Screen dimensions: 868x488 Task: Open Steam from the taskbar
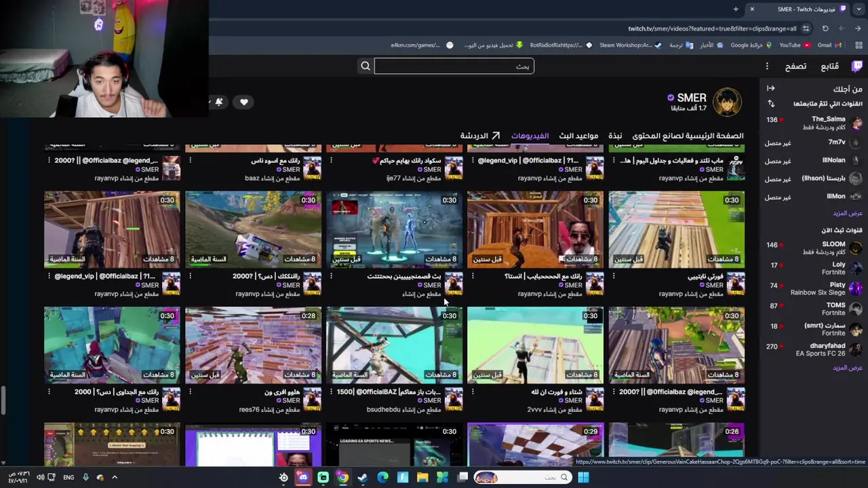(363, 477)
